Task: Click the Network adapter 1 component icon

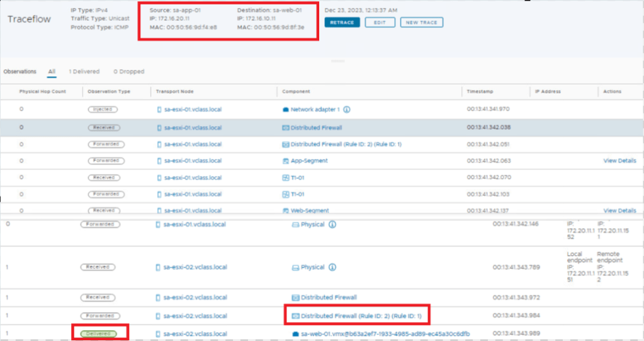Action: (x=285, y=109)
